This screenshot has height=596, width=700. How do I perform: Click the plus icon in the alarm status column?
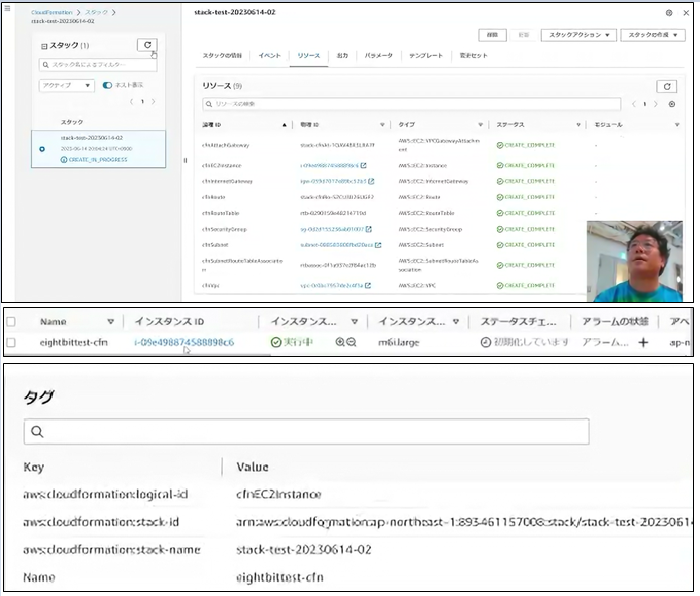(643, 342)
